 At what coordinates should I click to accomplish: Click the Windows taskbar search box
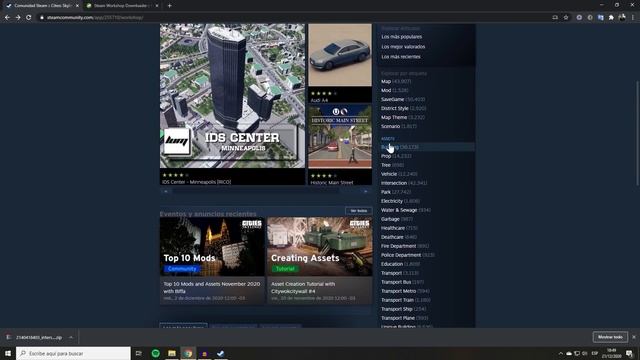click(x=73, y=353)
